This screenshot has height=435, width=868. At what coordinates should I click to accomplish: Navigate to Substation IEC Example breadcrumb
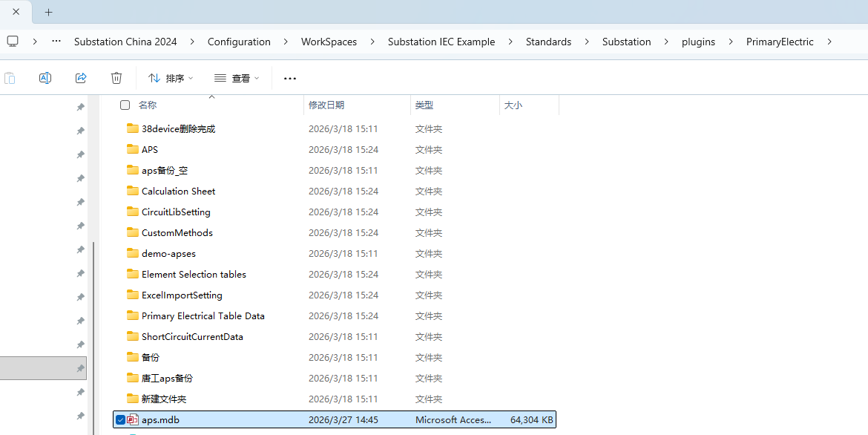point(441,42)
